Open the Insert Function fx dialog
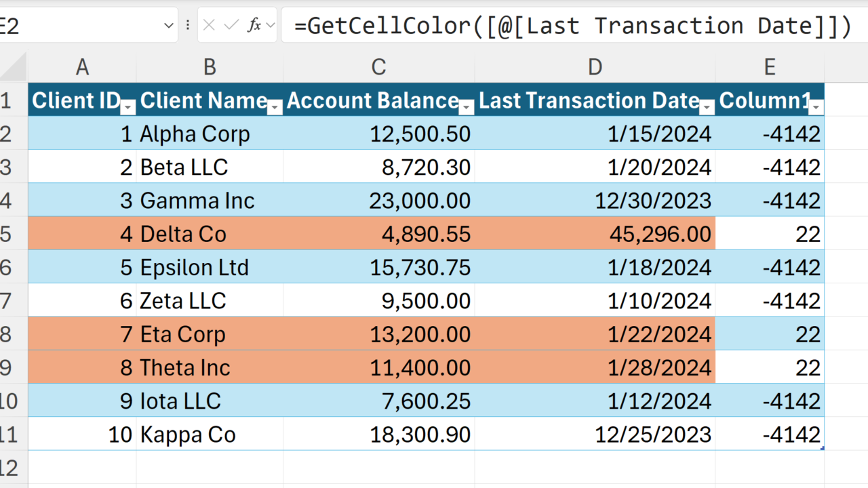The height and width of the screenshot is (488, 868). (254, 26)
